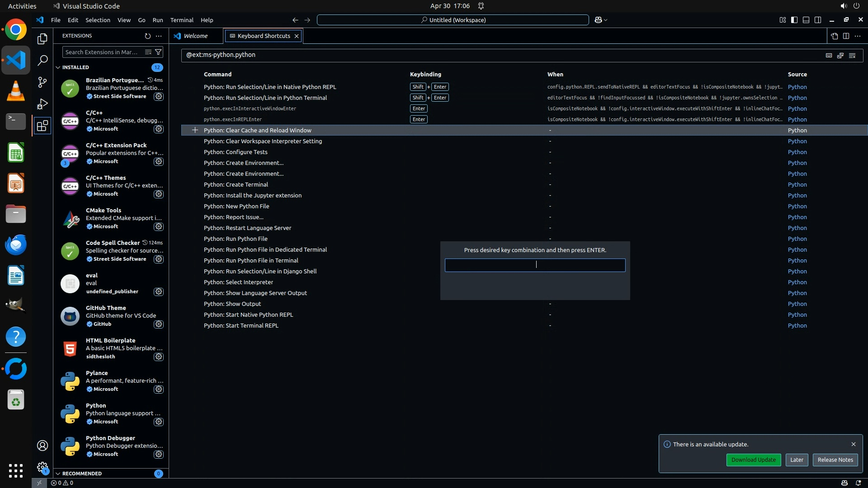
Task: Toggle primary side bar layout button
Action: [x=794, y=20]
